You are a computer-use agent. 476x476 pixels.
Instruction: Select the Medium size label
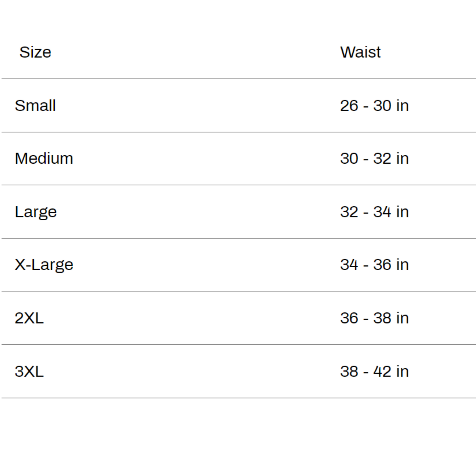pyautogui.click(x=44, y=159)
